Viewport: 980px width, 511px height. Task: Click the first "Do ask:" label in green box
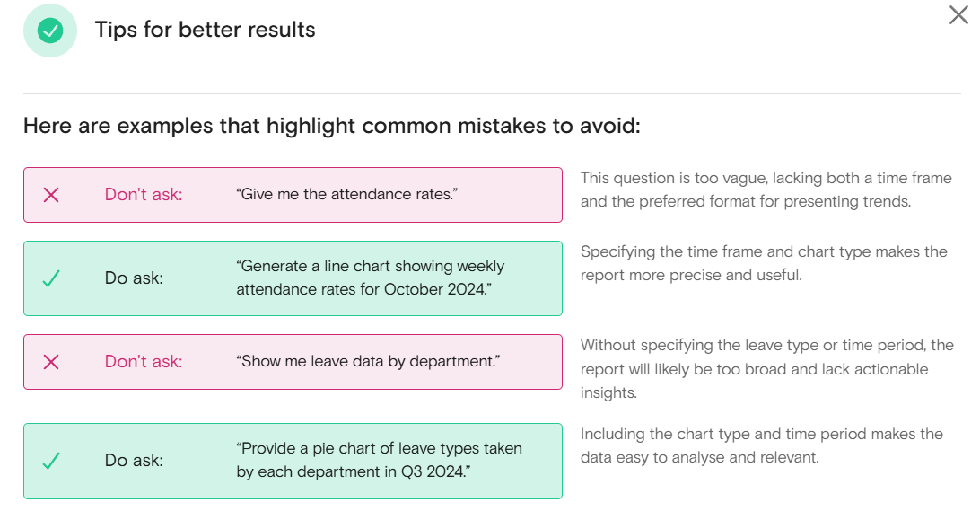[x=134, y=278]
